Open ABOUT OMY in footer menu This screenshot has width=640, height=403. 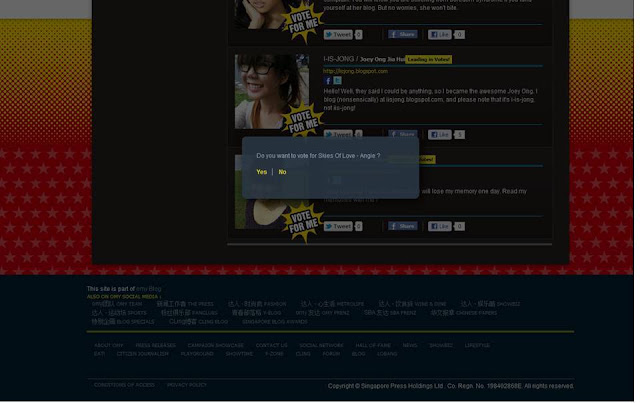coord(109,345)
